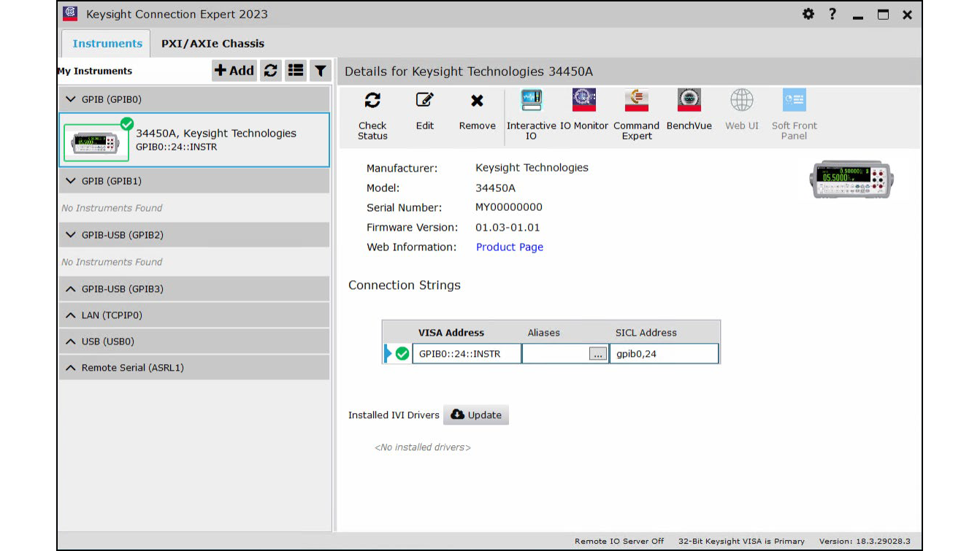The width and height of the screenshot is (980, 551).
Task: Click the Update button for IVI Drivers
Action: click(476, 415)
